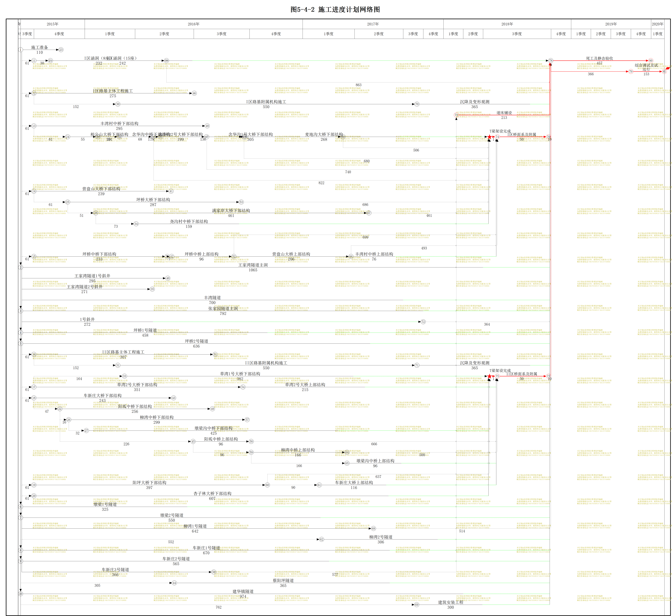The height and width of the screenshot is (616, 672).
Task: Select node 70 before 沉降及变形观测
Action: click(417, 104)
